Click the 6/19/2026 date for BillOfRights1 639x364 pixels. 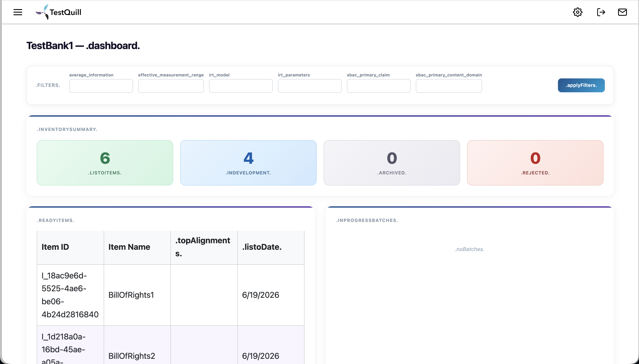point(260,295)
